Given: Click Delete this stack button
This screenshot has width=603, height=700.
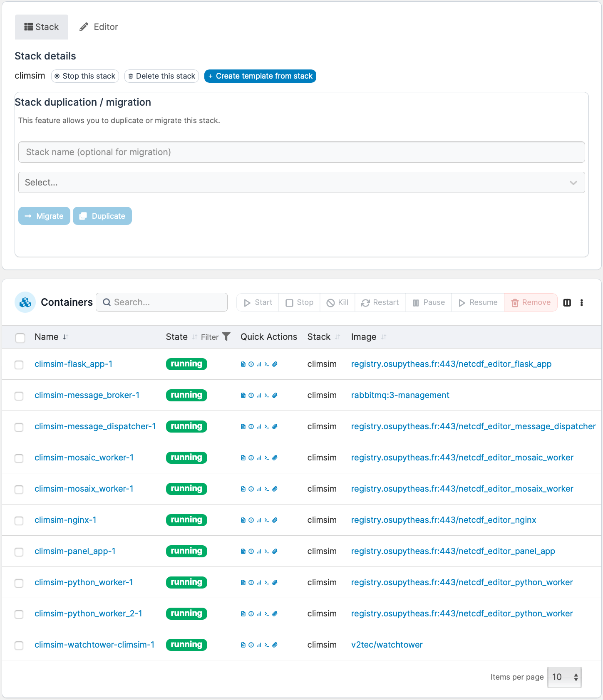Looking at the screenshot, I should pyautogui.click(x=161, y=76).
